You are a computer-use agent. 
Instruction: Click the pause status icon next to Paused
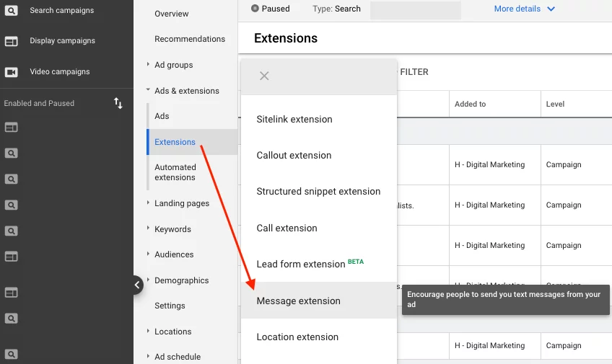255,9
